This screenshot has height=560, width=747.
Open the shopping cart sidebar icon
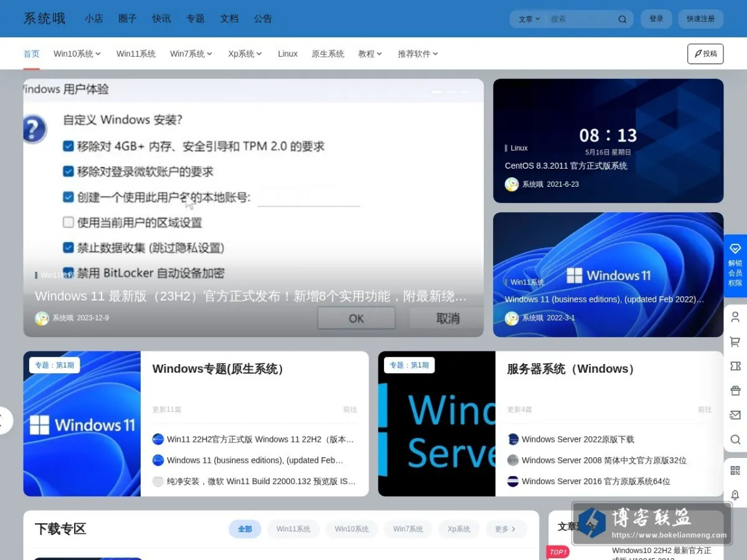coord(735,342)
